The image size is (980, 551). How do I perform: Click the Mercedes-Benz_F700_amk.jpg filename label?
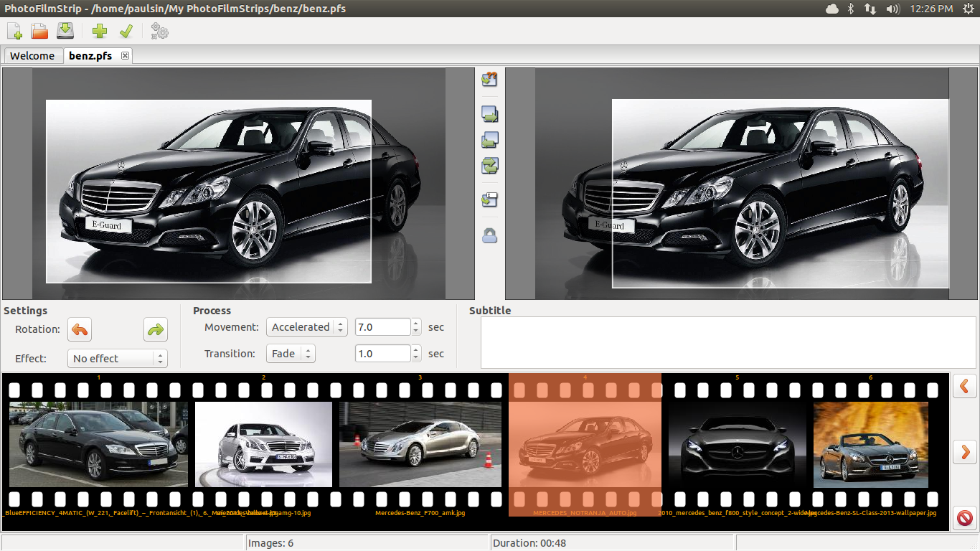[x=420, y=513]
